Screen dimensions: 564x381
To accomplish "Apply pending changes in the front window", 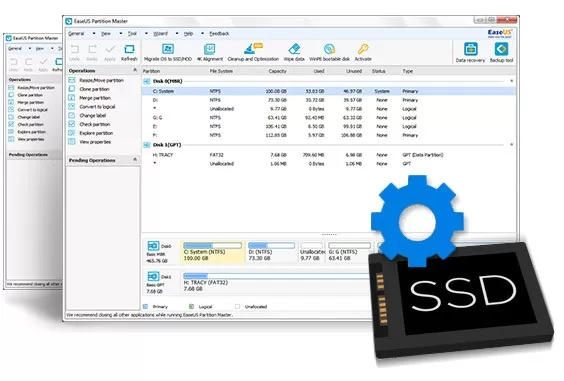I will 110,52.
